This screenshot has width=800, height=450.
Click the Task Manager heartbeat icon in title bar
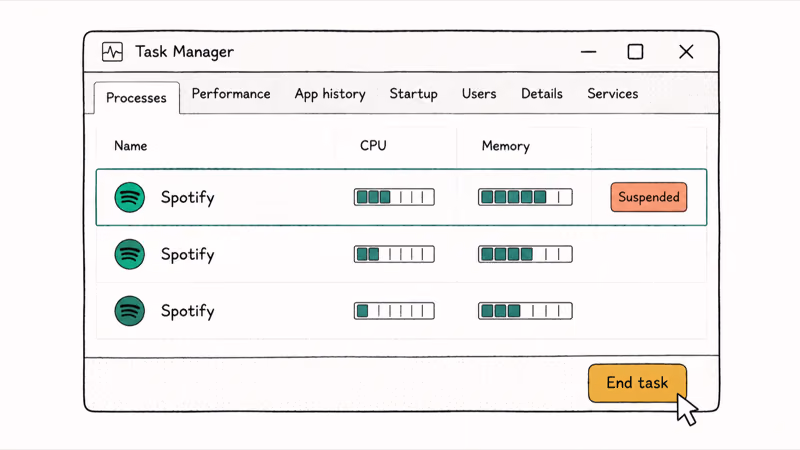click(112, 52)
